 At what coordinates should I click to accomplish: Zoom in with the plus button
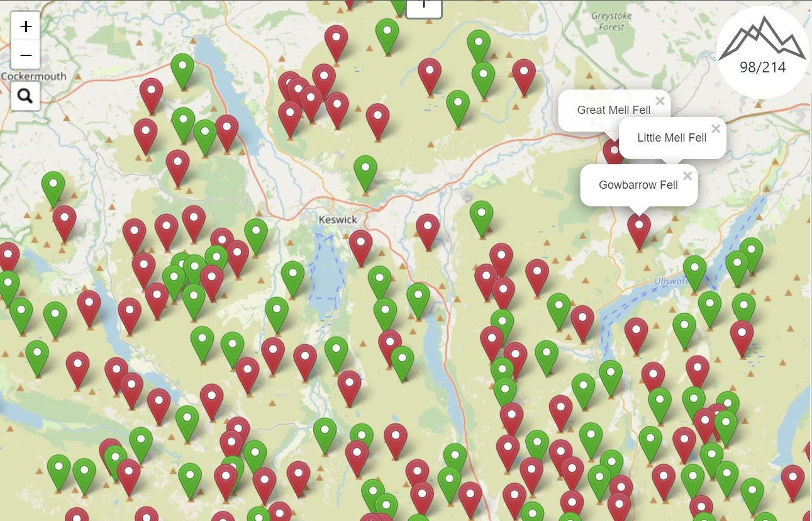pyautogui.click(x=26, y=26)
